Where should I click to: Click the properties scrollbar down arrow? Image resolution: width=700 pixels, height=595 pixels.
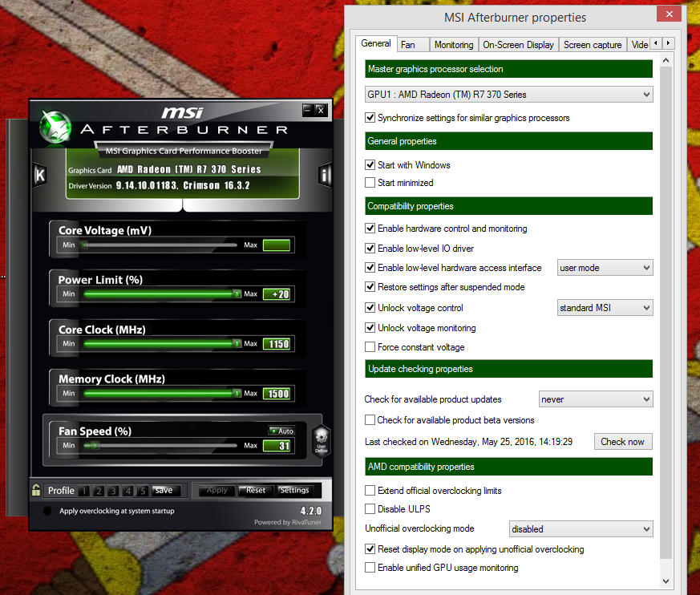pos(666,581)
